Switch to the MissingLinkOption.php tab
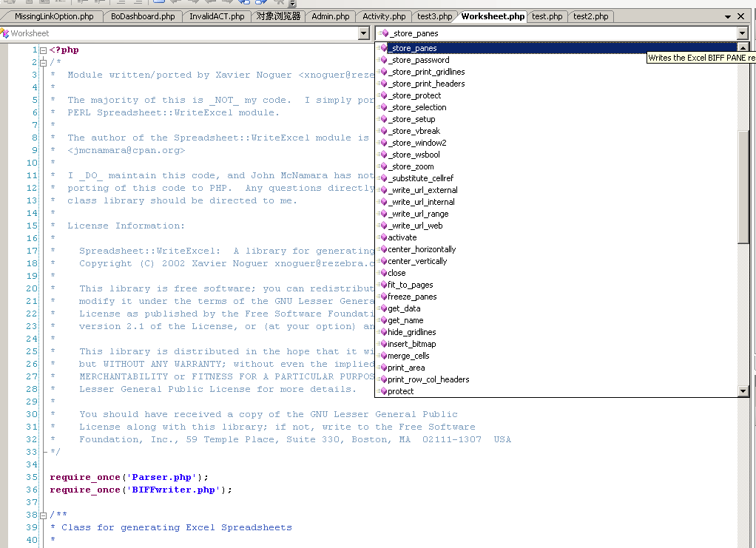Screen dimensions: 756x548 [x=54, y=16]
